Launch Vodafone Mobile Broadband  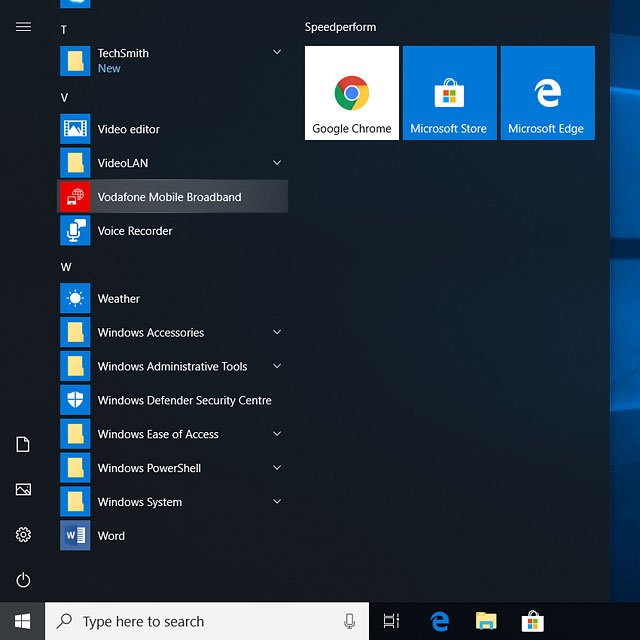point(169,197)
